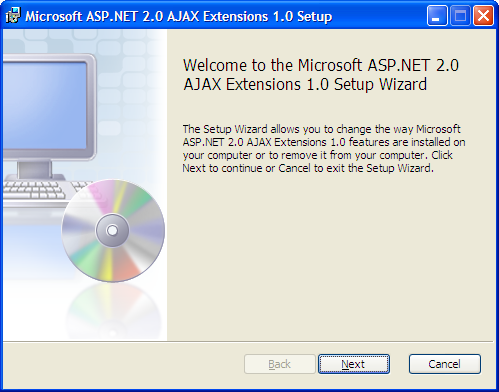Image resolution: width=499 pixels, height=392 pixels.
Task: Close the Setup window with red X
Action: (483, 16)
